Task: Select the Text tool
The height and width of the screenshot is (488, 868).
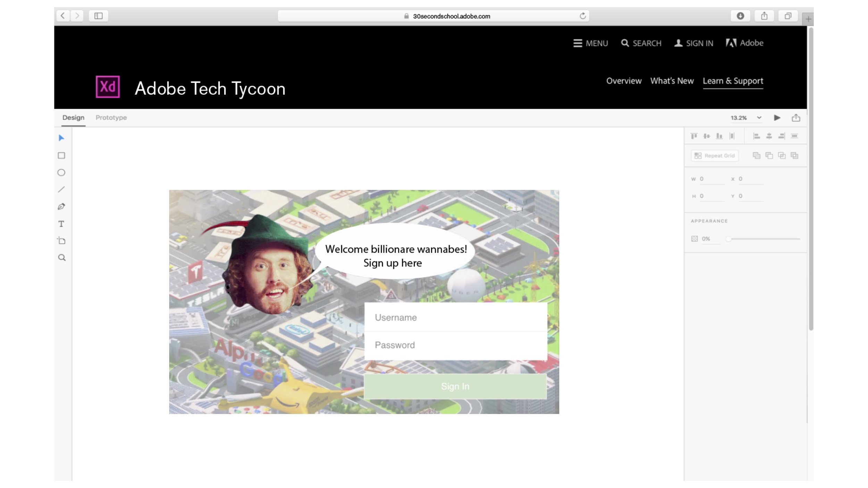Action: [61, 224]
